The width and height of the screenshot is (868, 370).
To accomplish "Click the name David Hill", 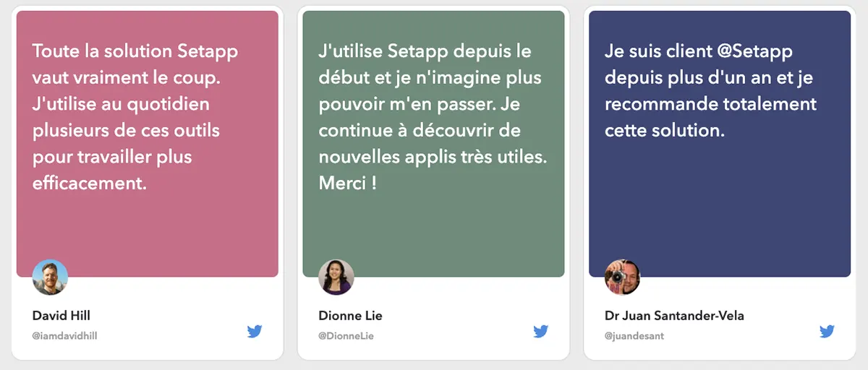I will click(61, 316).
